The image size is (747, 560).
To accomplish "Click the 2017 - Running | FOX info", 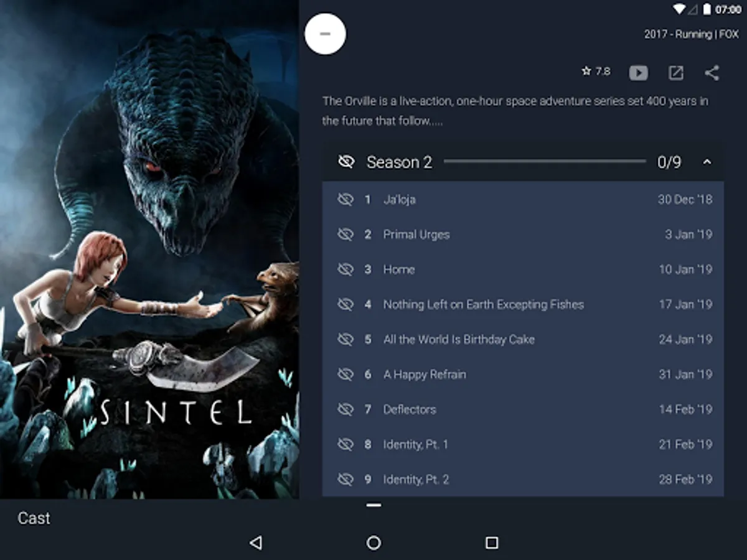I will 691,34.
